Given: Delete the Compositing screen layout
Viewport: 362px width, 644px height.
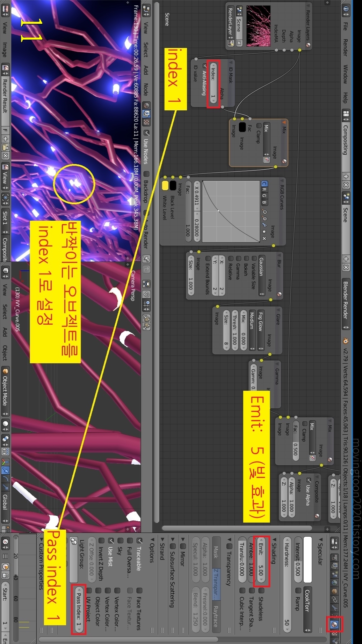Looking at the screenshot, I should coord(346,185).
